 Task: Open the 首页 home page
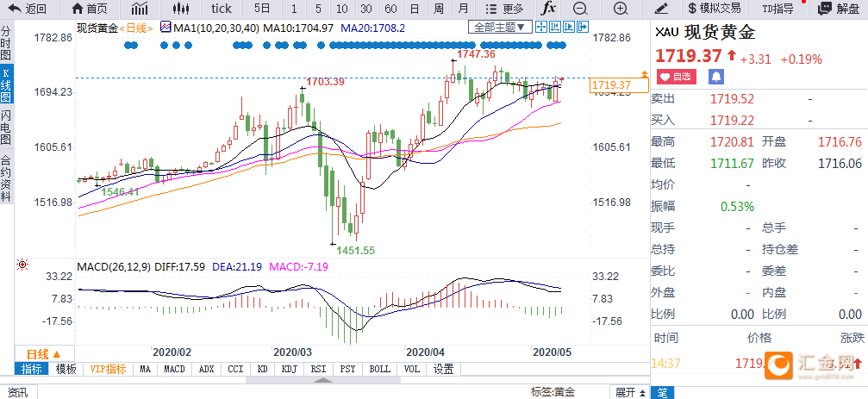tap(90, 9)
